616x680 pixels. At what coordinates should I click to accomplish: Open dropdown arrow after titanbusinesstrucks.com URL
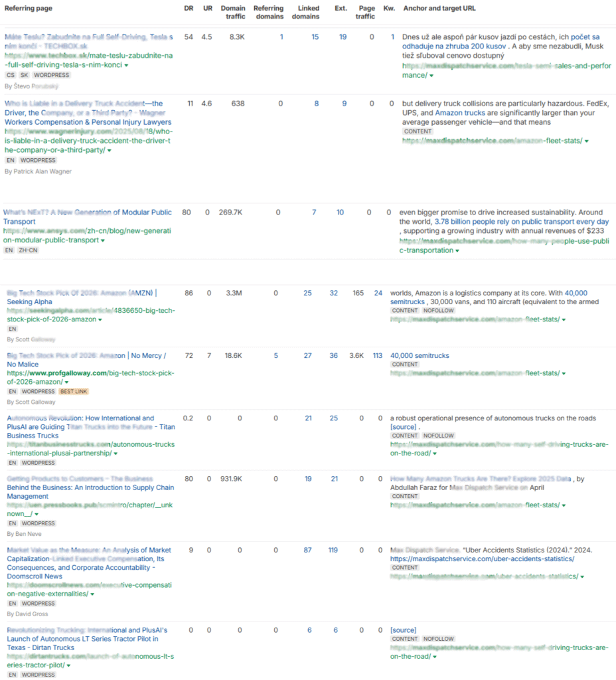[x=116, y=454]
